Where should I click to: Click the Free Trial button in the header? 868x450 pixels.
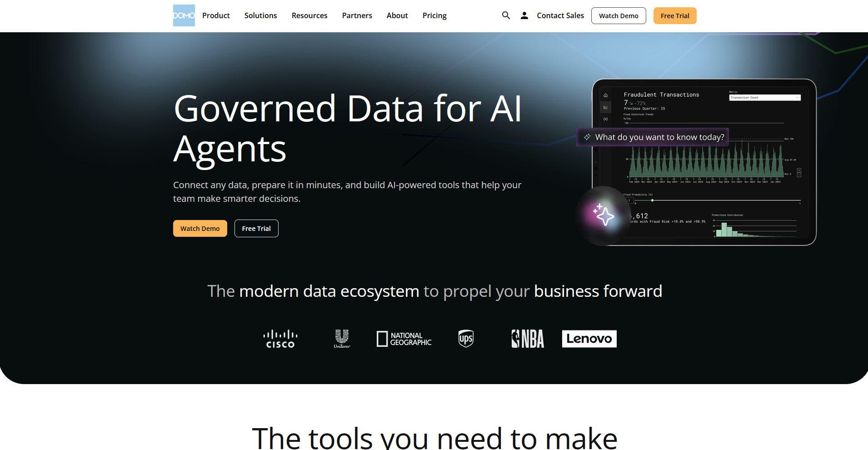tap(675, 15)
